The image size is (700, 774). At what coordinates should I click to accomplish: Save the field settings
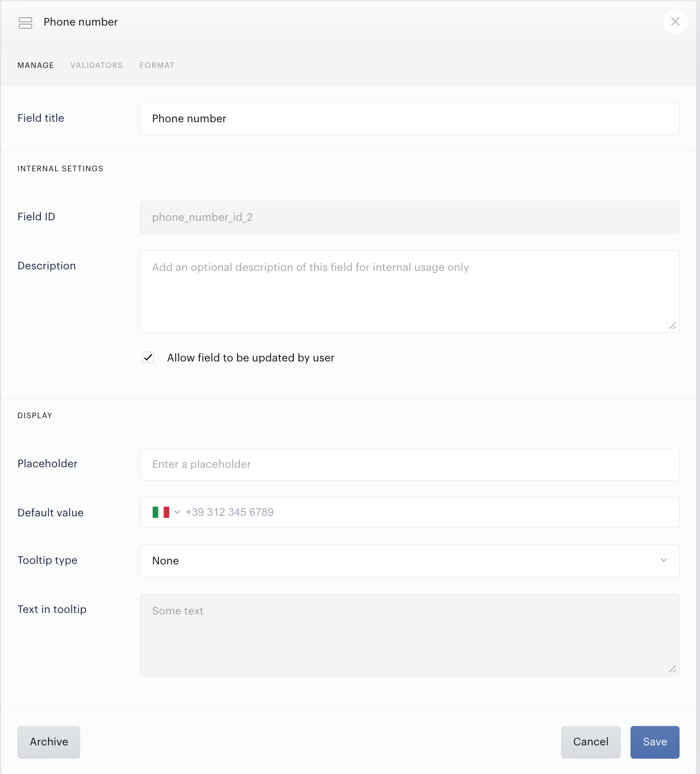coord(655,742)
